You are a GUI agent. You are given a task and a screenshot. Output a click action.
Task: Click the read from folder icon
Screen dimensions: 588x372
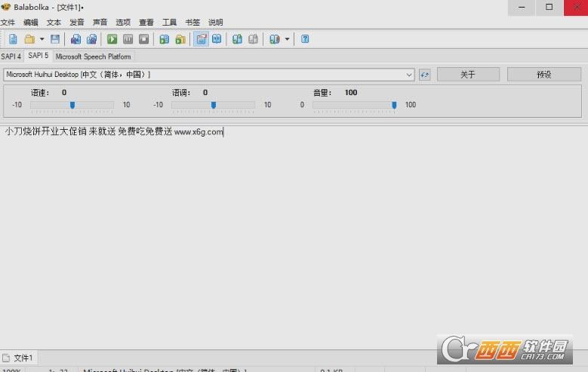click(180, 39)
